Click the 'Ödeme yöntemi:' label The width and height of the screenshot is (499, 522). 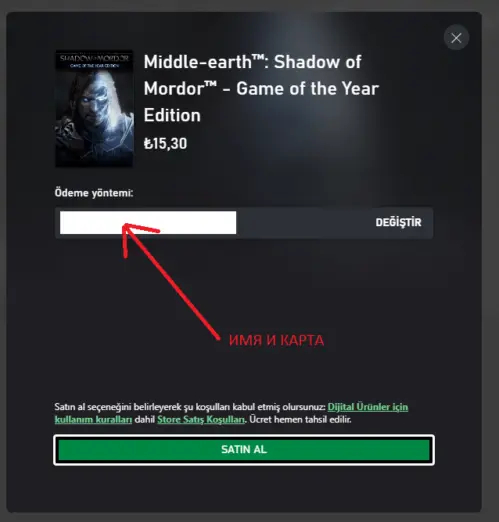pyautogui.click(x=94, y=193)
